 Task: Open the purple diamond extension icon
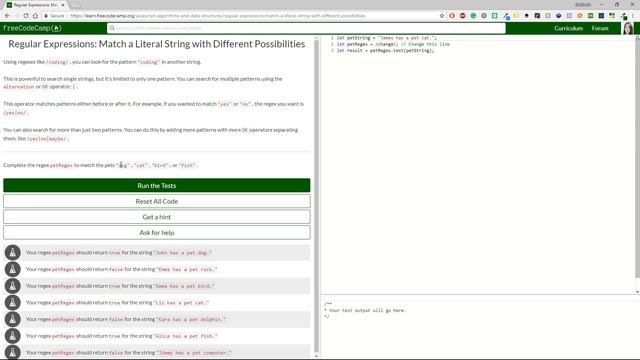(558, 16)
